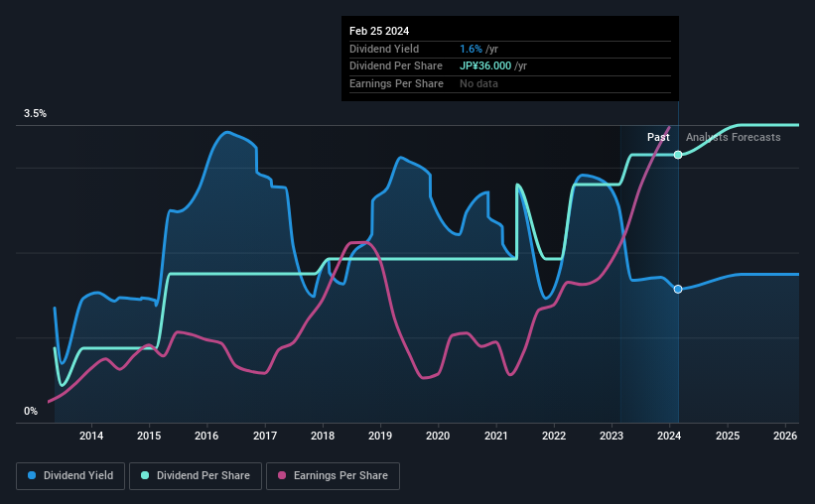
Task: Click the 2022 x-axis label
Action: 554,436
